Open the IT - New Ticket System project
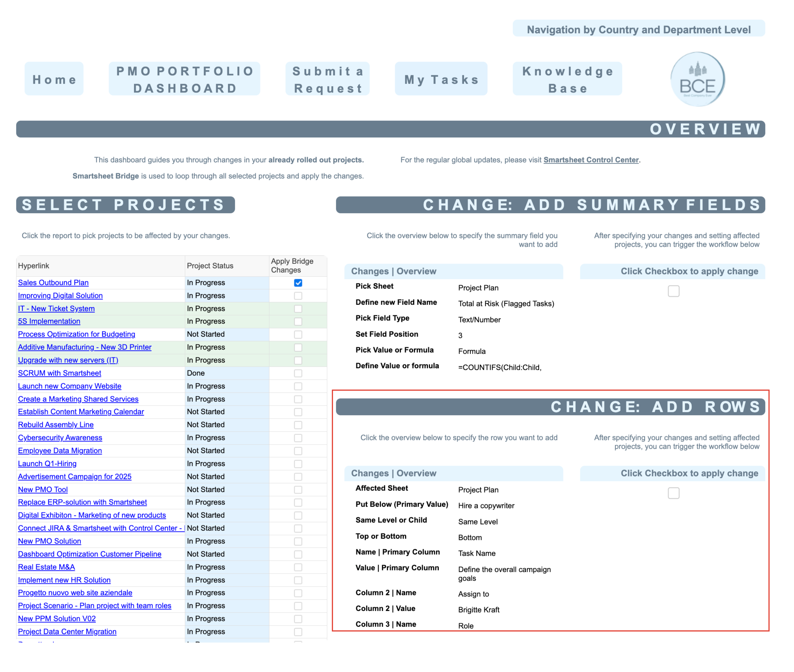The image size is (794, 672). (56, 309)
